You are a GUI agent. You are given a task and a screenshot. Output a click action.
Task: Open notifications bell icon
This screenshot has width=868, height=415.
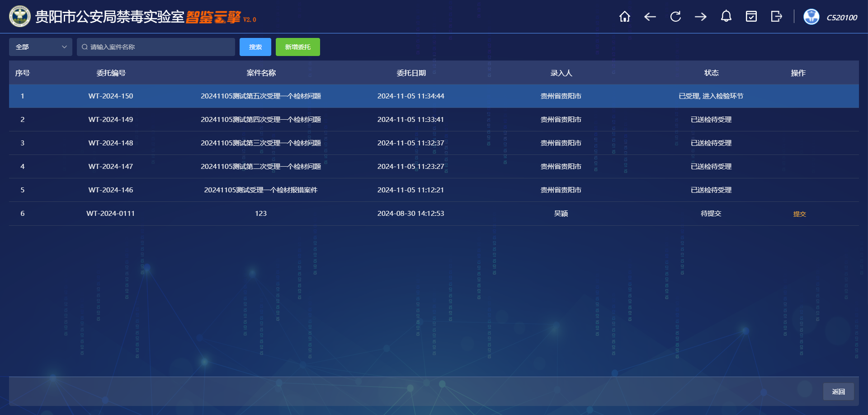(726, 17)
